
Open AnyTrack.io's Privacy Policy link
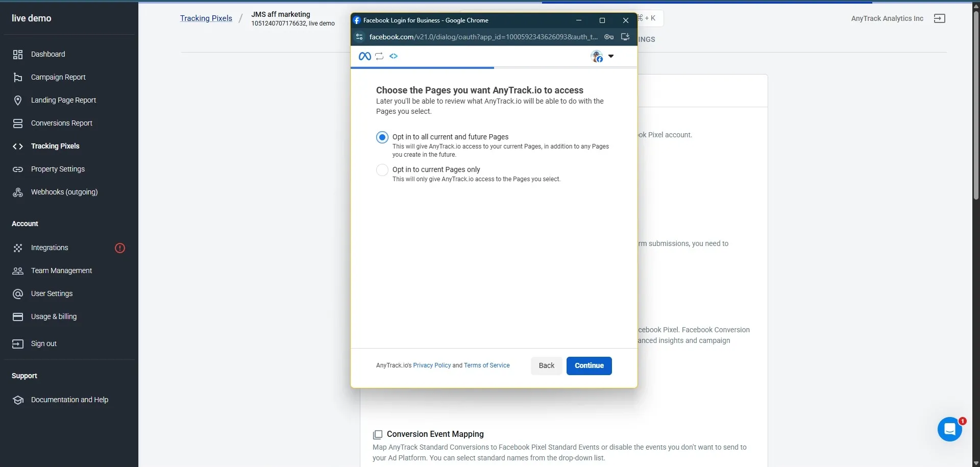click(432, 365)
